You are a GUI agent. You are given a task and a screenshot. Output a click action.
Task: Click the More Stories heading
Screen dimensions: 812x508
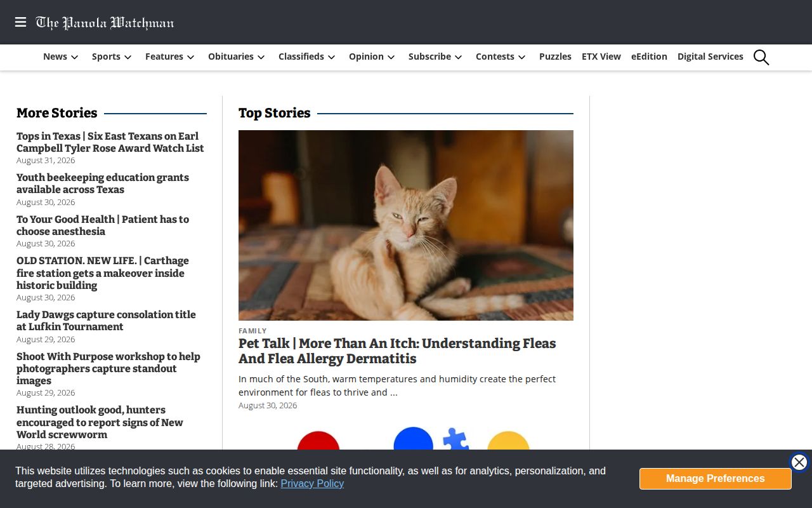(x=57, y=113)
